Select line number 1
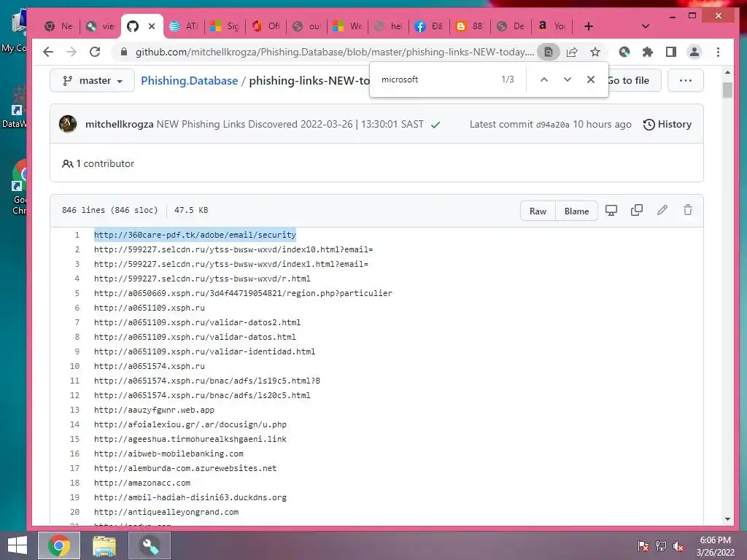Screen dimensions: 747x560 (77, 235)
